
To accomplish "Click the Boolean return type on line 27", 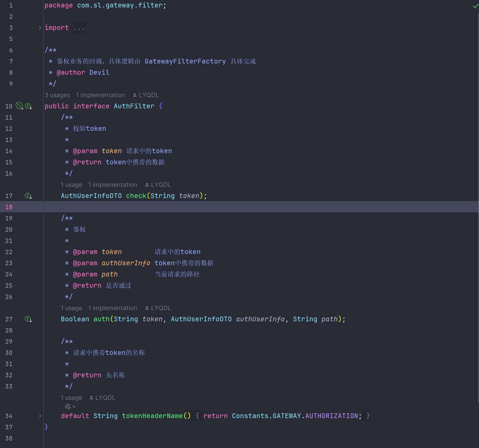I will [75, 319].
